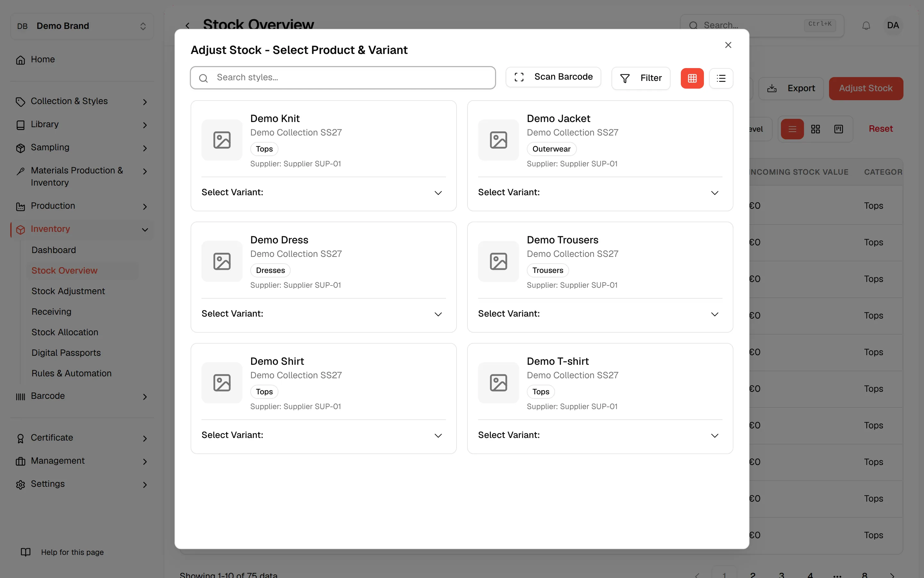The width and height of the screenshot is (924, 578).
Task: Expand Select Variant for Demo T-shirt
Action: 600,435
